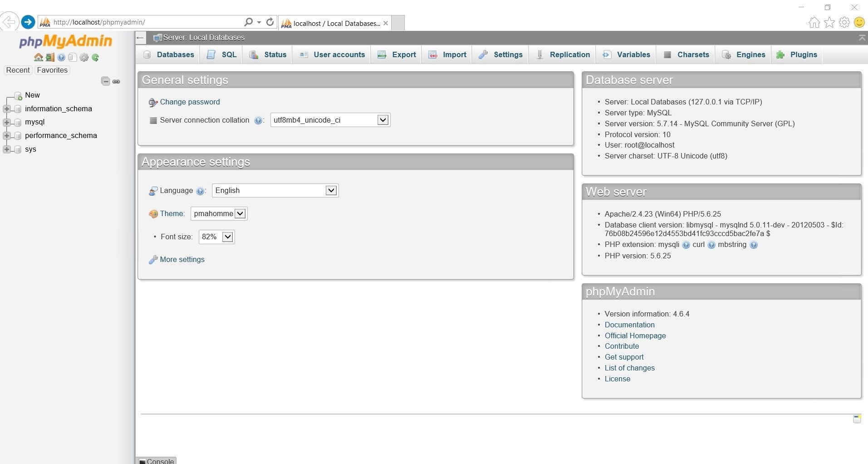Expand the mysql database node
Image resolution: width=868 pixels, height=464 pixels.
[x=6, y=122]
